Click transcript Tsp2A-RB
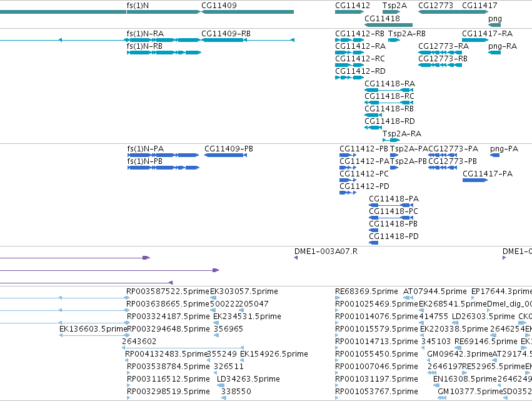Image resolution: width=532 pixels, height=401 pixels. coord(394,40)
